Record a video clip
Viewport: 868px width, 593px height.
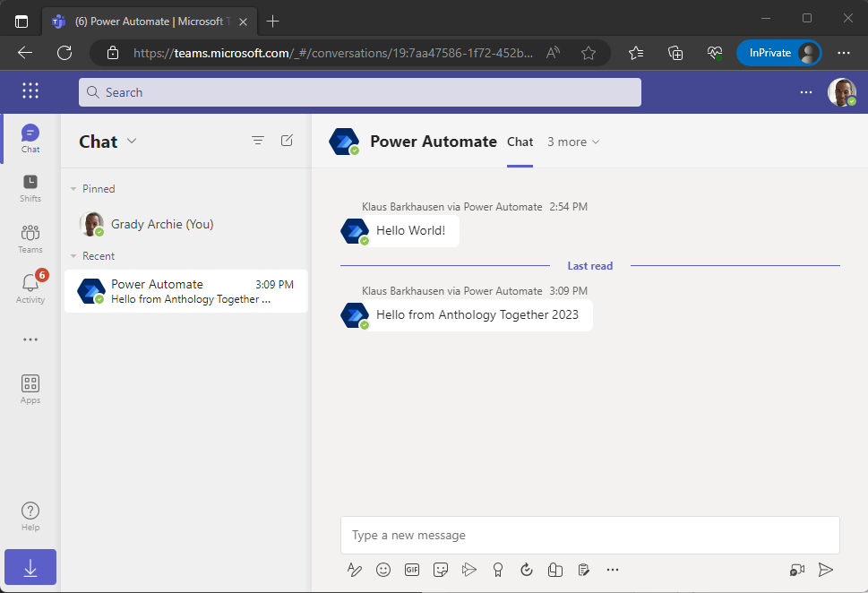click(797, 570)
